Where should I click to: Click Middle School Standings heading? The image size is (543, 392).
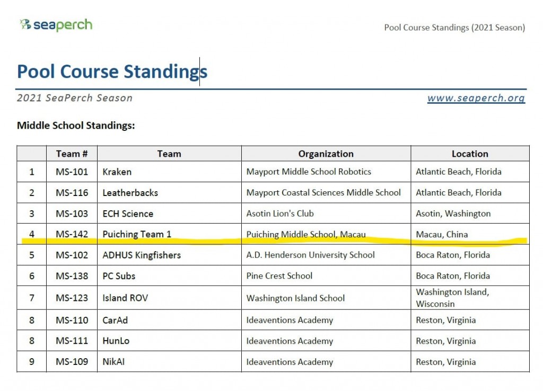76,126
